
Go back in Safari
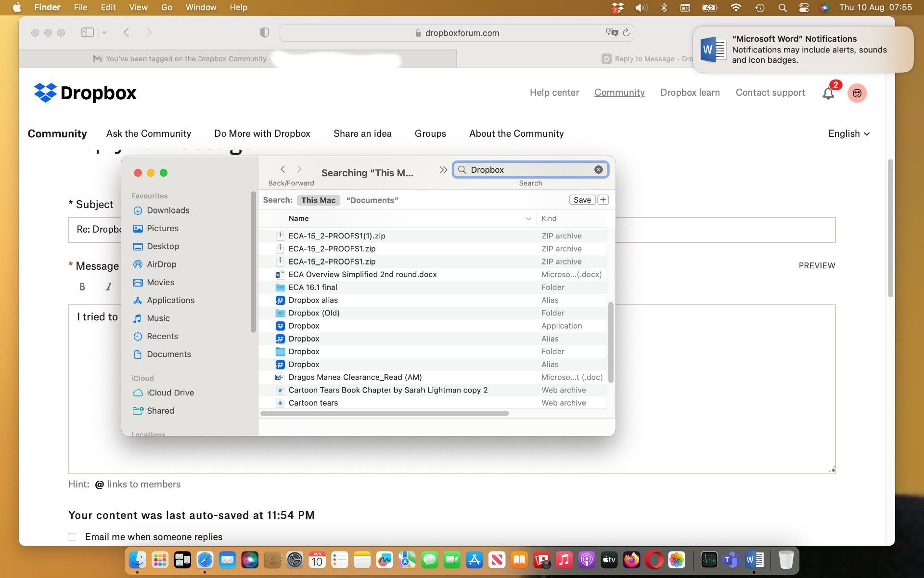click(126, 32)
